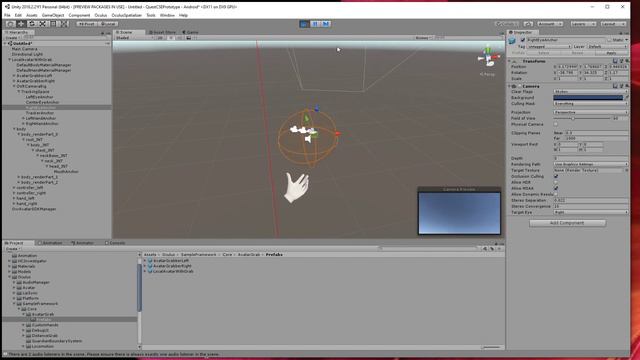
Task: Toggle the Allow MSAA checkbox
Action: 556,188
